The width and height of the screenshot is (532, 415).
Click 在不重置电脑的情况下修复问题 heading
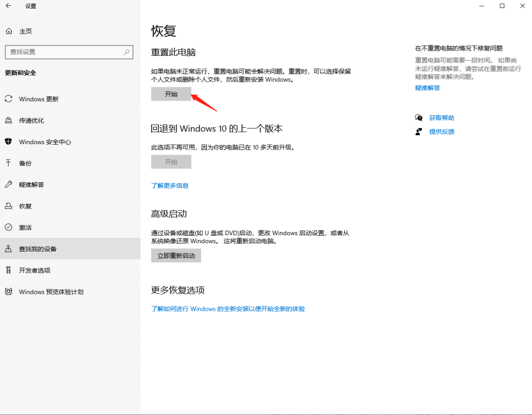(459, 48)
